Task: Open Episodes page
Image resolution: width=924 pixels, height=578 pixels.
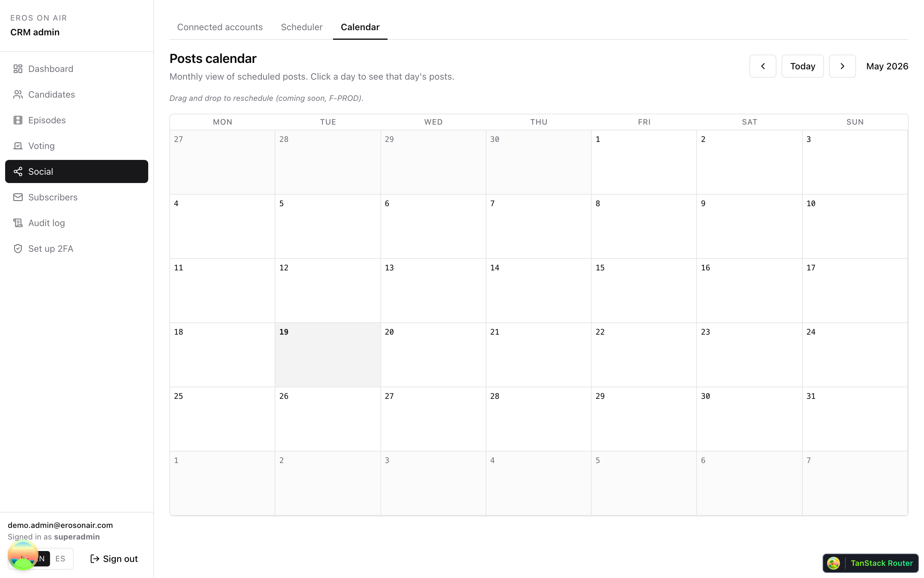Action: pos(76,120)
